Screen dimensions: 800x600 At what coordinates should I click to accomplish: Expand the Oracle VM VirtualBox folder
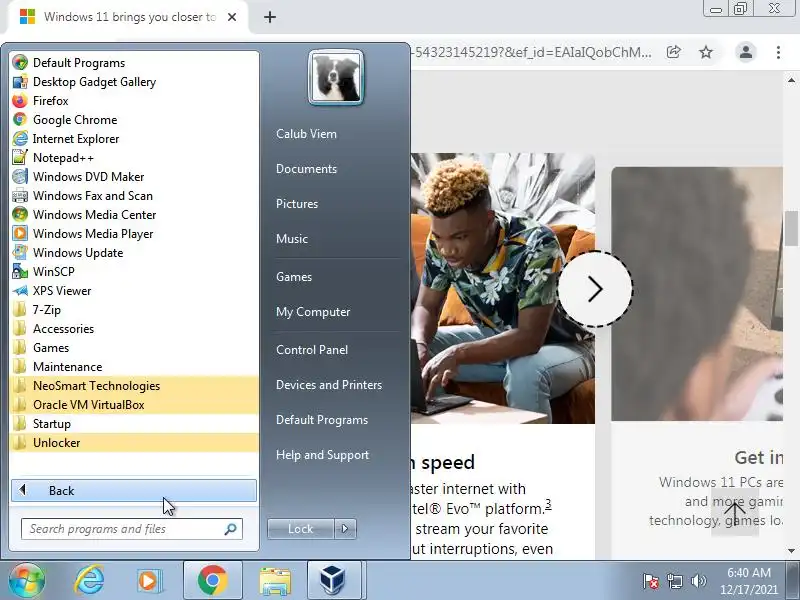pos(134,405)
